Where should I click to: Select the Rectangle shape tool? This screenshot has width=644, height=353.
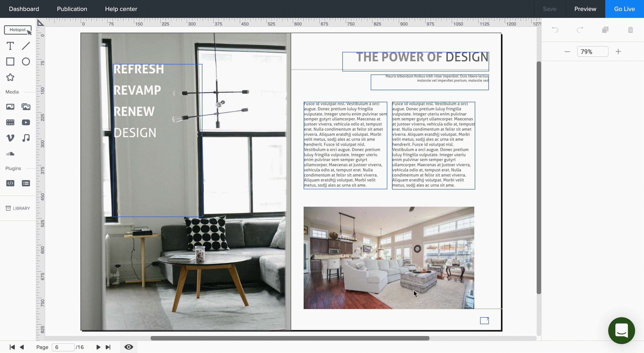click(x=10, y=62)
